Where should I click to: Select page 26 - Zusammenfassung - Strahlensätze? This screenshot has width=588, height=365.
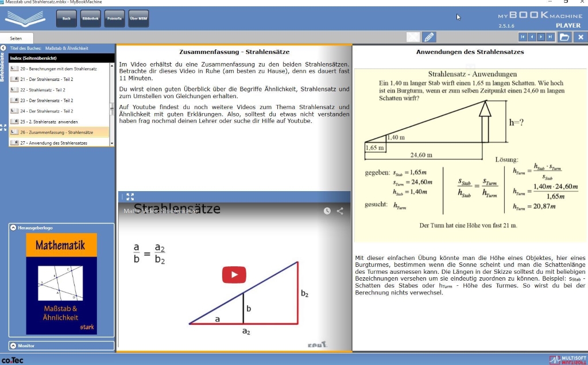coord(59,133)
